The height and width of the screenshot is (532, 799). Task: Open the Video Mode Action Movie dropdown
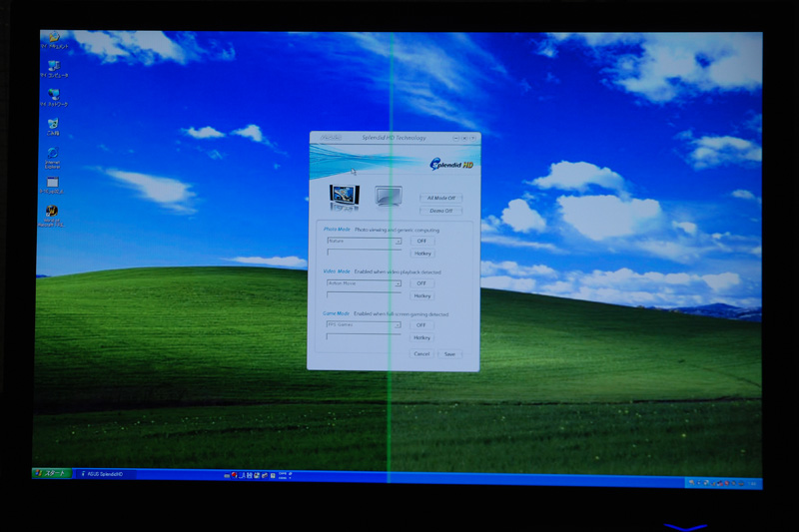tap(364, 283)
